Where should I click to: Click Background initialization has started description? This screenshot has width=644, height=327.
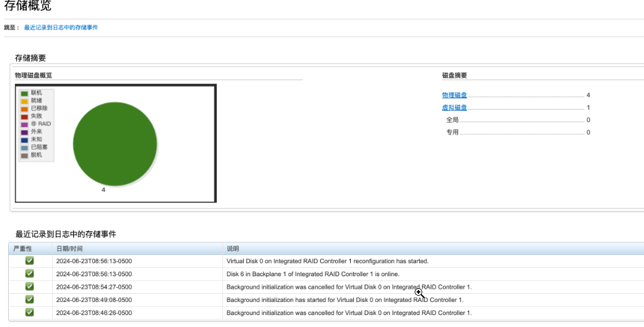[x=345, y=300]
